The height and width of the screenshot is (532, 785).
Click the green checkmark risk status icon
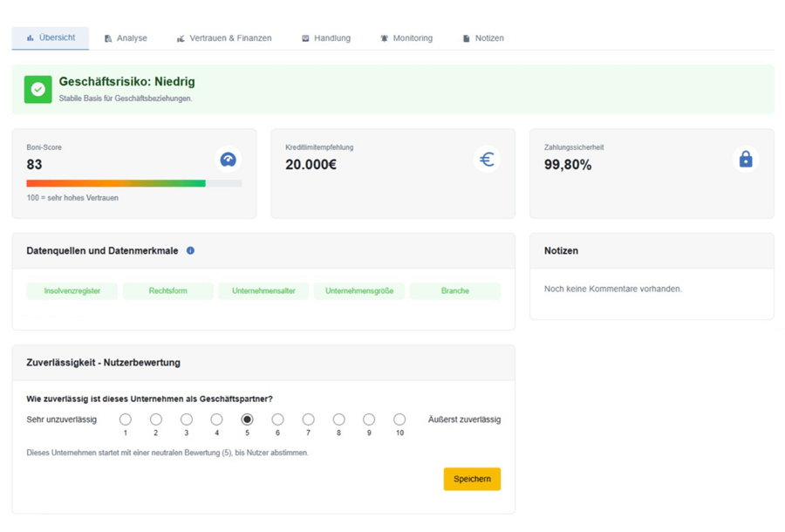point(38,89)
